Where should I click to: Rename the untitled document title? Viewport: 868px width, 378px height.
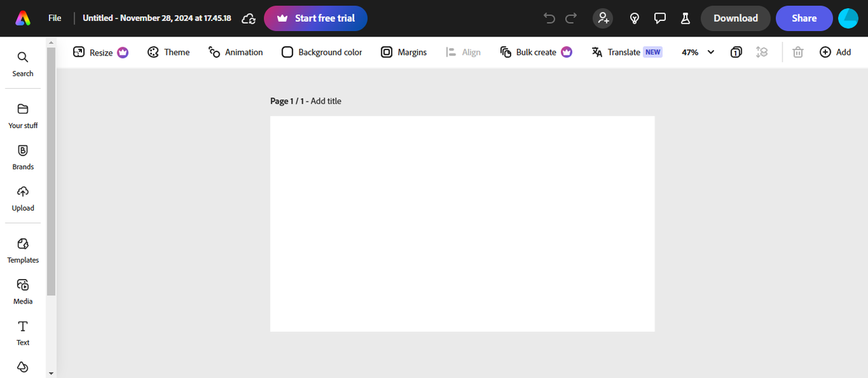click(x=157, y=18)
